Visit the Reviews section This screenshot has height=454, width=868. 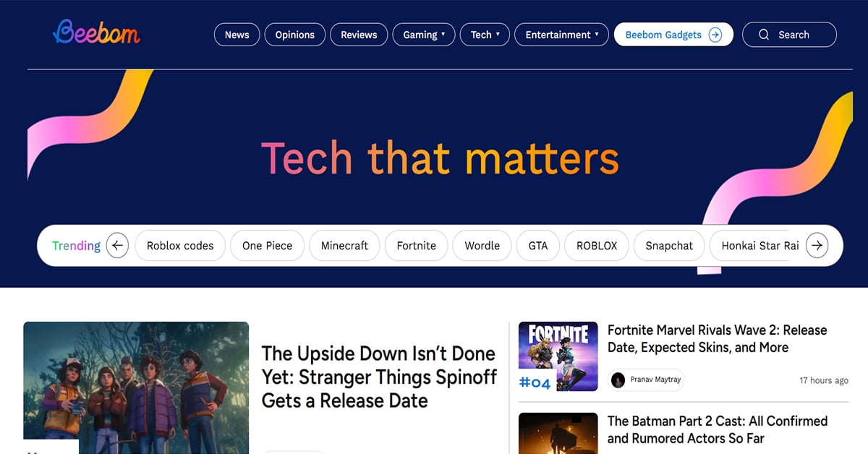pos(359,35)
